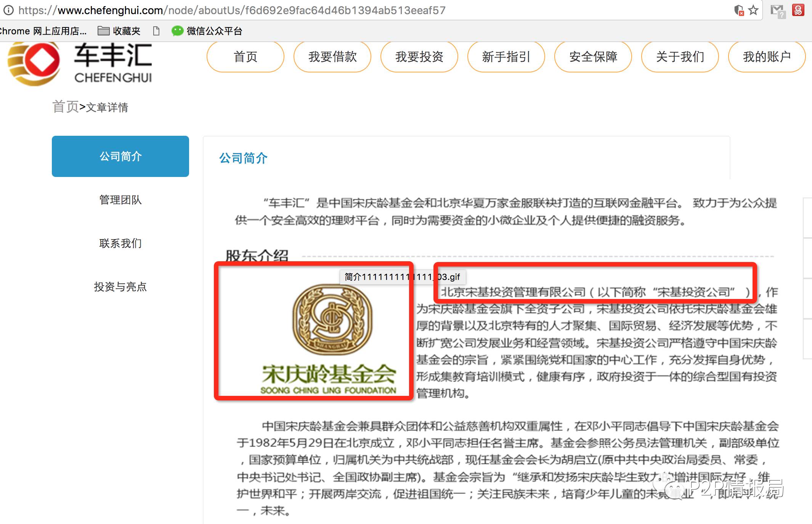Open the 关于我们 navigation item
The image size is (812, 524).
(x=680, y=57)
